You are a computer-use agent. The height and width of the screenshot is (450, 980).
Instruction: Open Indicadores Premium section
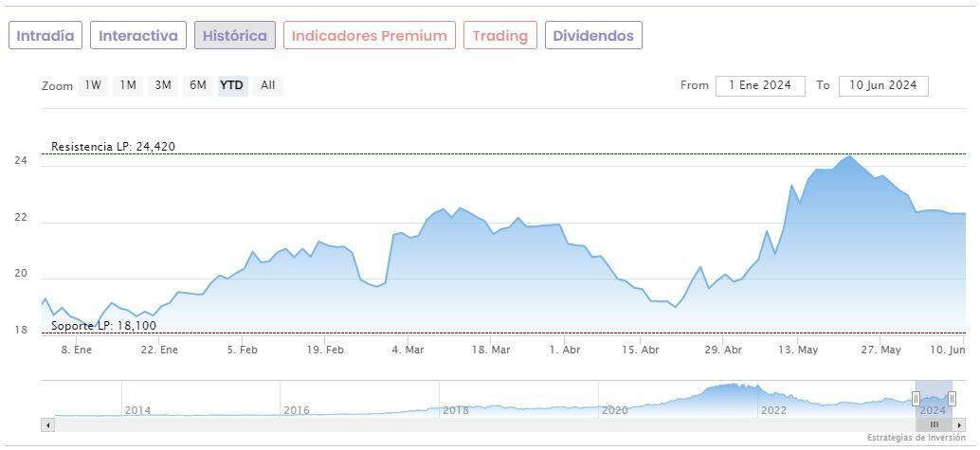[x=369, y=36]
